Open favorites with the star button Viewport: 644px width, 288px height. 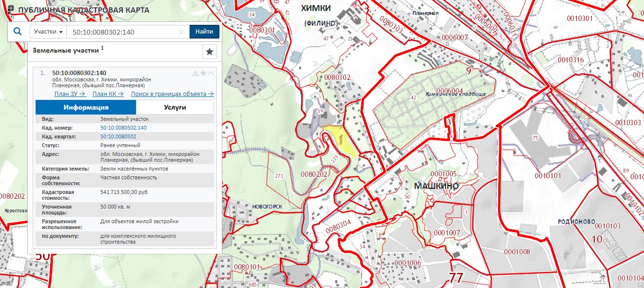(x=209, y=52)
